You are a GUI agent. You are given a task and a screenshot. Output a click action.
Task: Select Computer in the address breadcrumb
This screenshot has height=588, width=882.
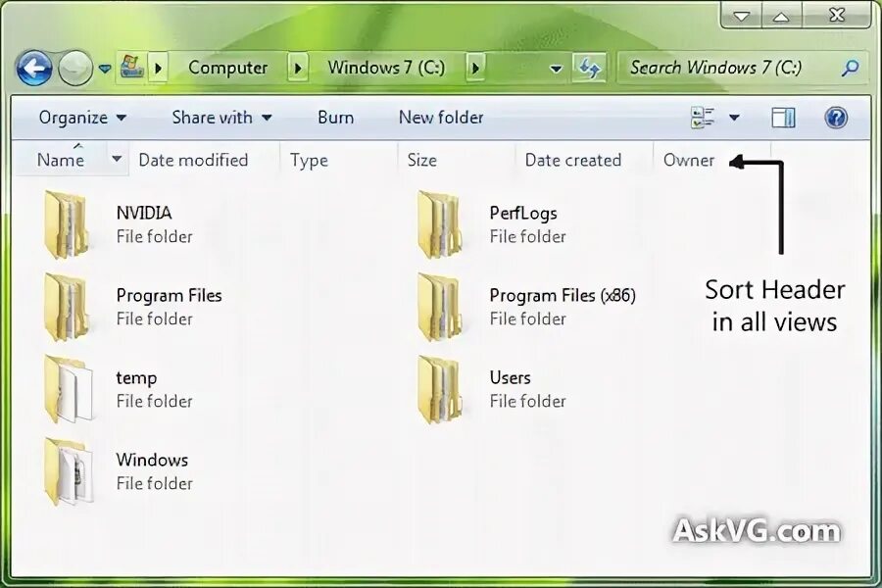pos(227,68)
